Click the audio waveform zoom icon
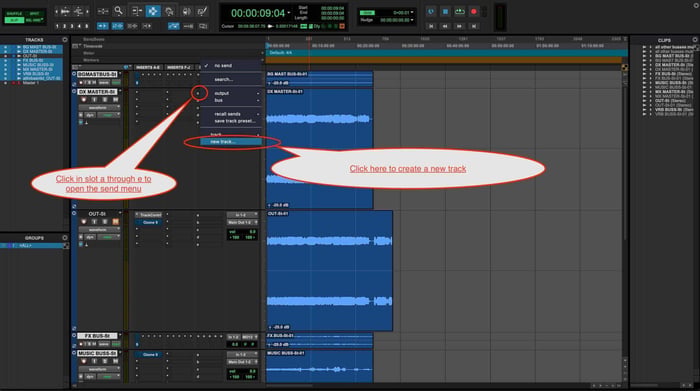Image resolution: width=700 pixels, height=391 pixels. click(x=65, y=11)
